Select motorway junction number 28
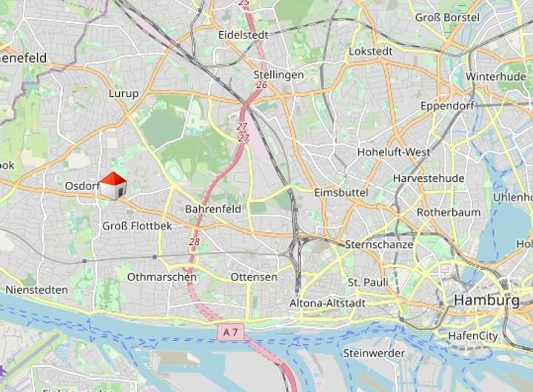Screen dimensions: 533x392 pos(195,242)
